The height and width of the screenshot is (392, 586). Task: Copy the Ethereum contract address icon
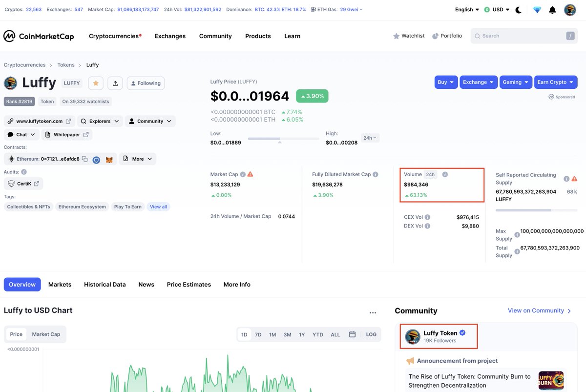point(84,159)
